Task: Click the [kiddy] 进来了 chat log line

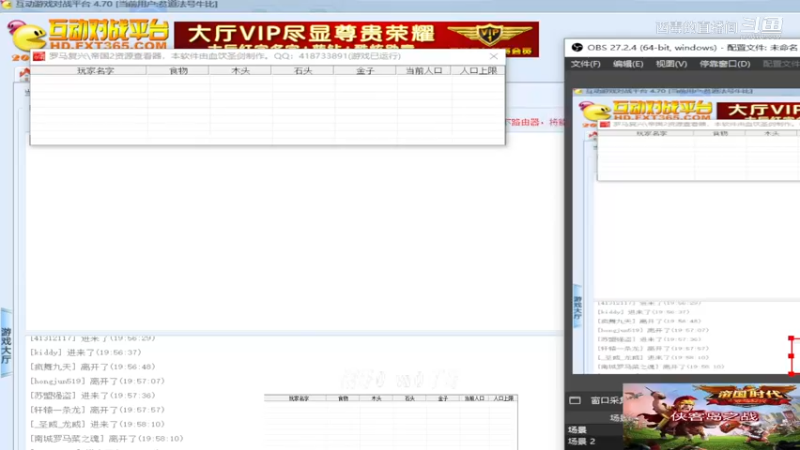Action: pyautogui.click(x=86, y=353)
